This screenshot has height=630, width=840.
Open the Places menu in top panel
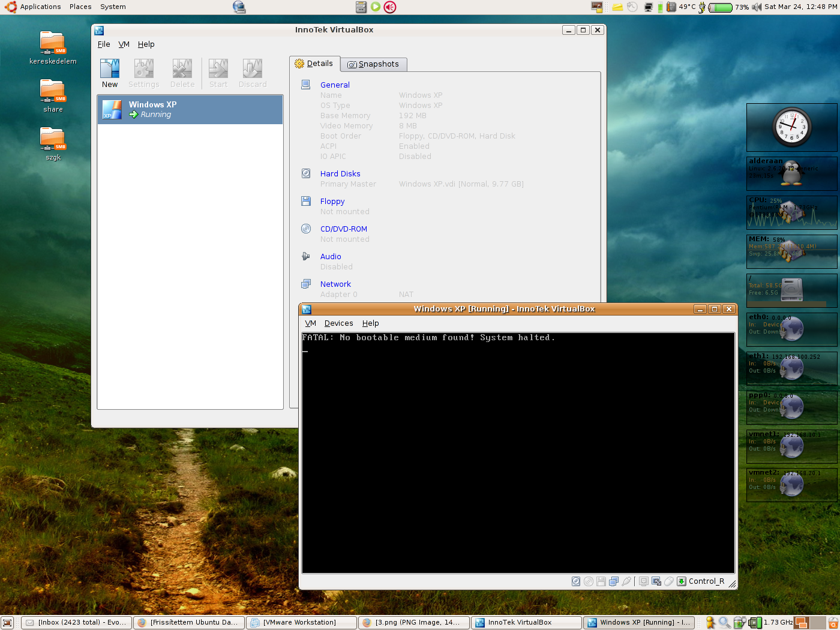(x=80, y=7)
